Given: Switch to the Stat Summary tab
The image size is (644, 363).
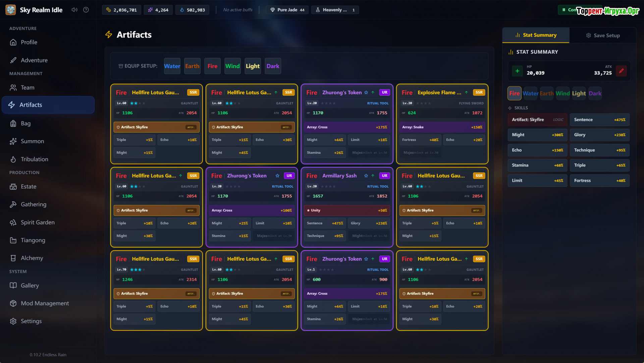Looking at the screenshot, I should [x=536, y=35].
